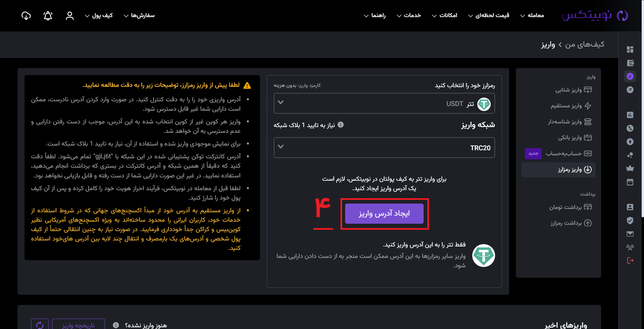
Task: Open the راهنما menu
Action: click(x=375, y=15)
